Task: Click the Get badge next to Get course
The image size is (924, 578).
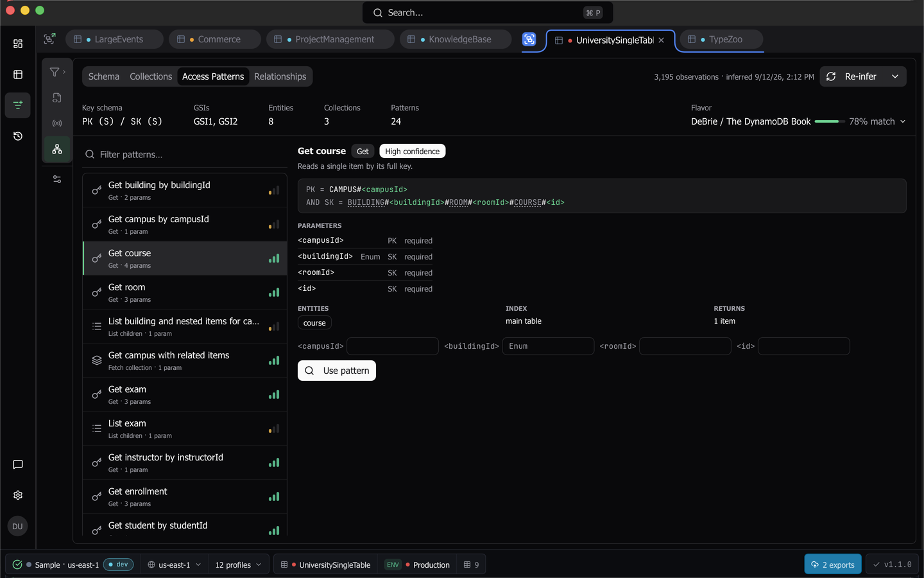Action: (x=363, y=151)
